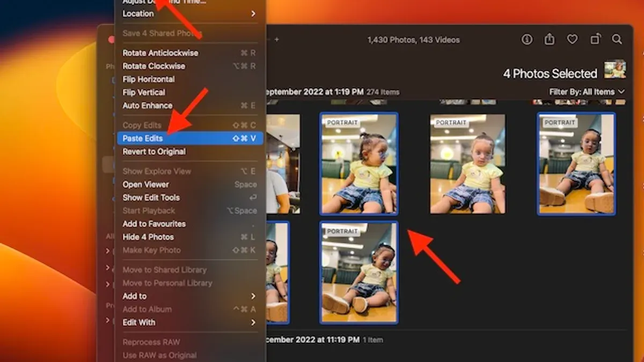This screenshot has height=362, width=644.
Task: Click portrait photo in top right of grid
Action: pyautogui.click(x=576, y=164)
